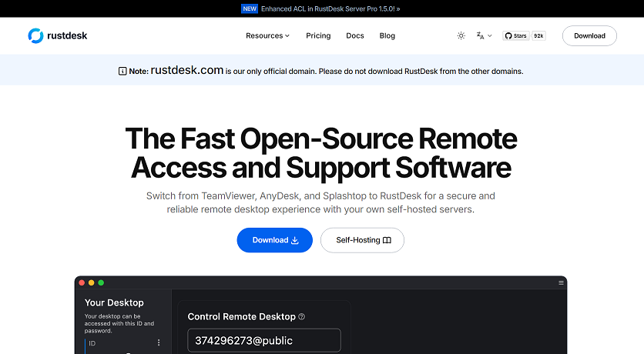Open the Self-Hosting guide button
The height and width of the screenshot is (354, 644).
pyautogui.click(x=362, y=240)
